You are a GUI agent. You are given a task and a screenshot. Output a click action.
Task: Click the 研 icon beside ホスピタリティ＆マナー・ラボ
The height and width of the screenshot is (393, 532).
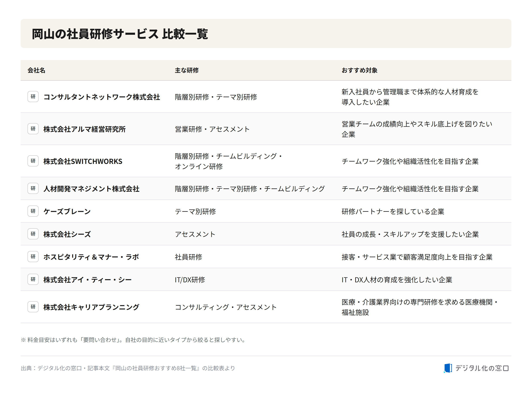coord(33,257)
